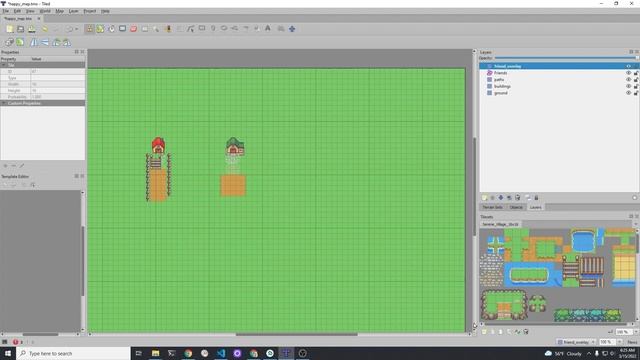This screenshot has width=640, height=360.
Task: Flip the stamp horizontally
Action: (34, 42)
